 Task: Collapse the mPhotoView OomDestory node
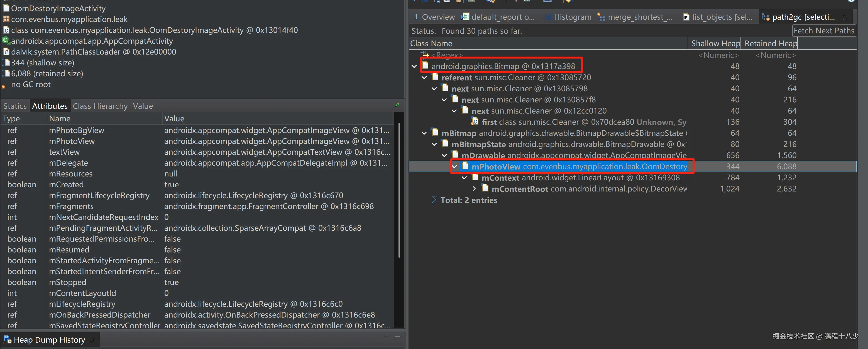point(454,166)
